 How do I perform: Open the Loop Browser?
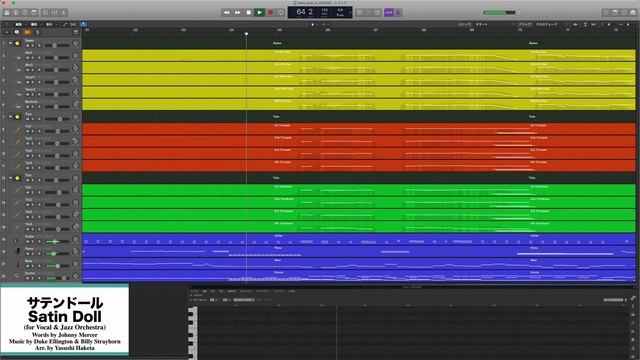pyautogui.click(x=624, y=13)
